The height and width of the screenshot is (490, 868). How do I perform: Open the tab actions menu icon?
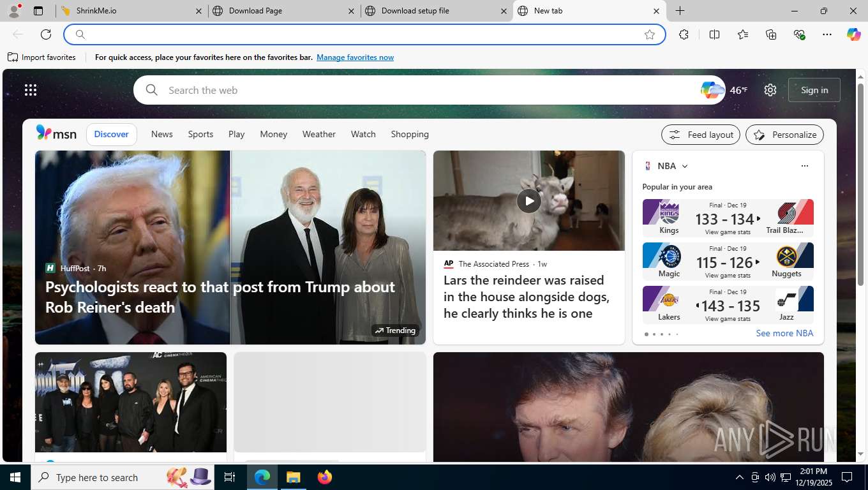tap(38, 11)
